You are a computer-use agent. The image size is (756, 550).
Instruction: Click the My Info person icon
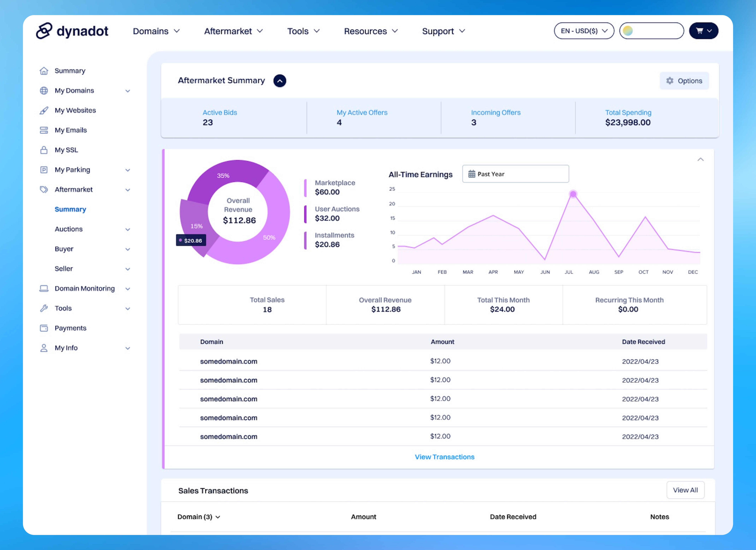tap(44, 348)
